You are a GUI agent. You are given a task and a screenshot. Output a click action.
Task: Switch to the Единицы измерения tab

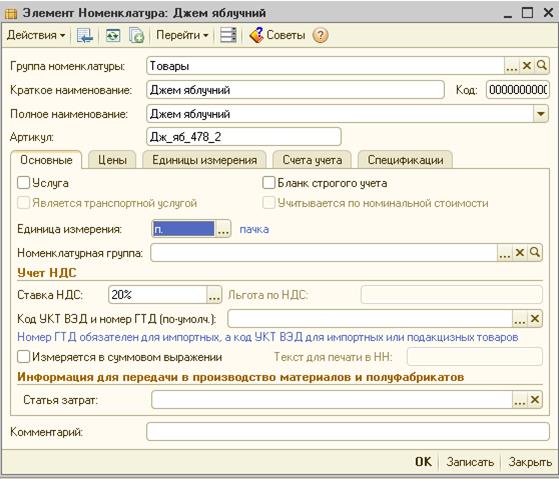point(204,160)
